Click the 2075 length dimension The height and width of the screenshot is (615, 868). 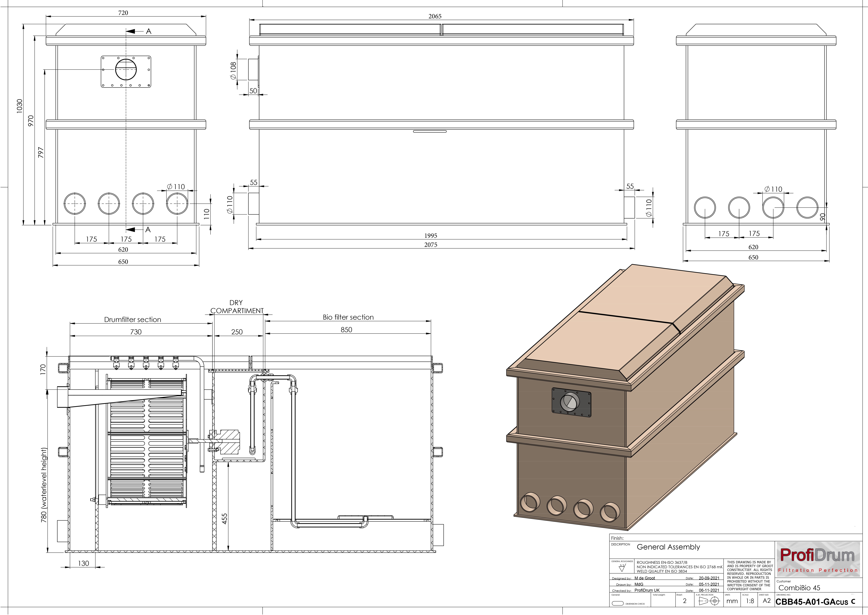pyautogui.click(x=431, y=245)
